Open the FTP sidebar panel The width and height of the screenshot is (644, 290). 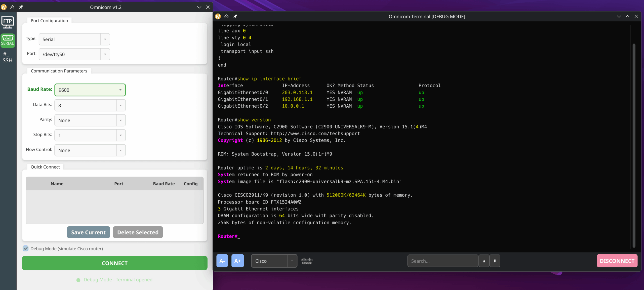coord(8,22)
